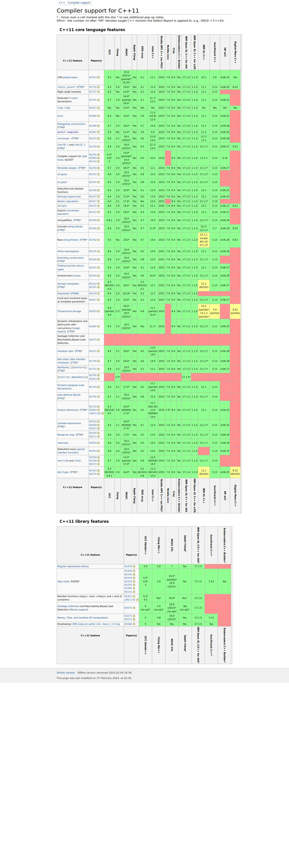Click the 17.1.0* cell in carries_dependency row
Viewport: 289px width, 868px height.
tap(186, 377)
